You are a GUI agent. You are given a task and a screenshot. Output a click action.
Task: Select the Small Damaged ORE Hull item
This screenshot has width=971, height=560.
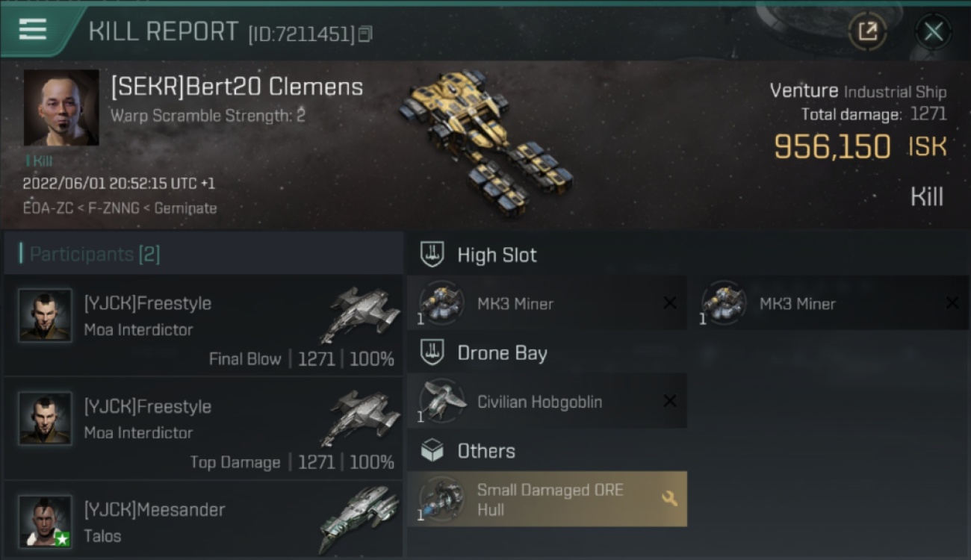[x=547, y=499]
